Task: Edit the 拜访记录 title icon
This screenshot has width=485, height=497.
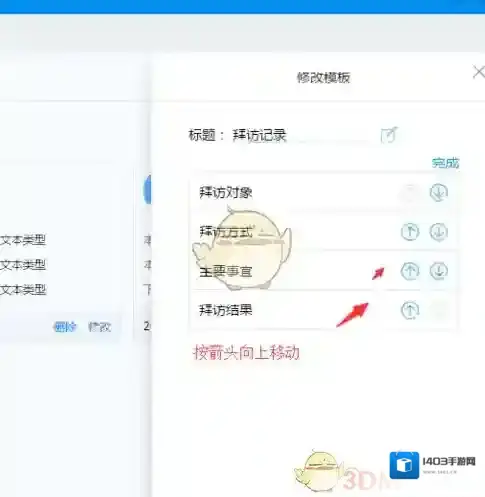Action: coord(389,135)
